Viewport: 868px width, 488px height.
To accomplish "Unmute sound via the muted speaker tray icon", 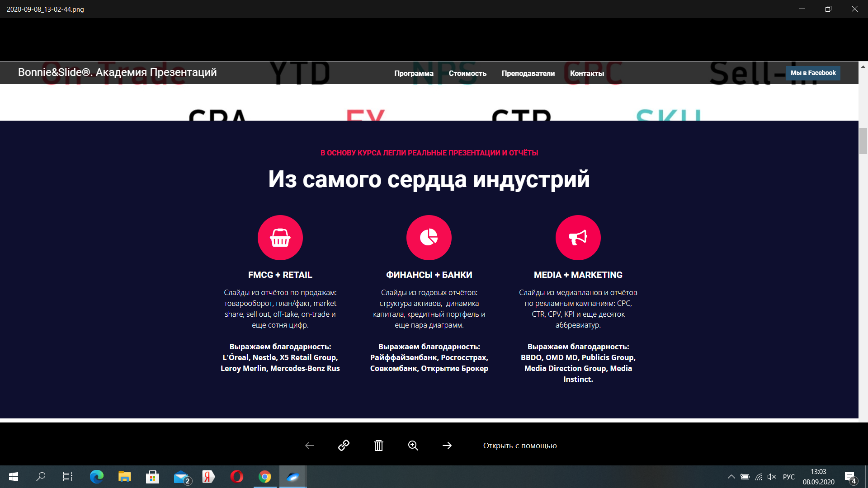I will click(771, 477).
